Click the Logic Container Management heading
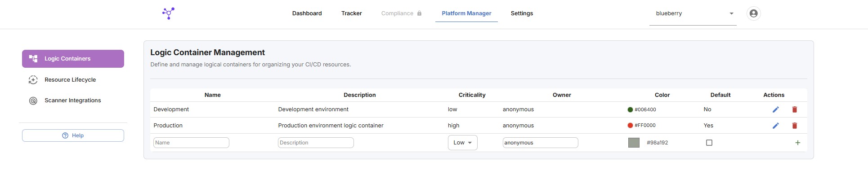Viewport: 868px width, 192px height. coord(208,52)
